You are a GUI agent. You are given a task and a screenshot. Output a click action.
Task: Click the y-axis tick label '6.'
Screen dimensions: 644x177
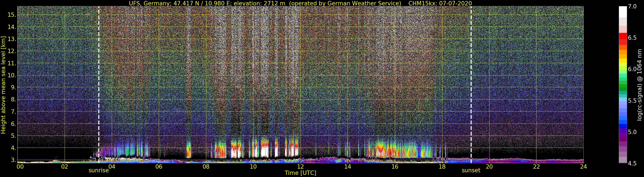pos(14,124)
